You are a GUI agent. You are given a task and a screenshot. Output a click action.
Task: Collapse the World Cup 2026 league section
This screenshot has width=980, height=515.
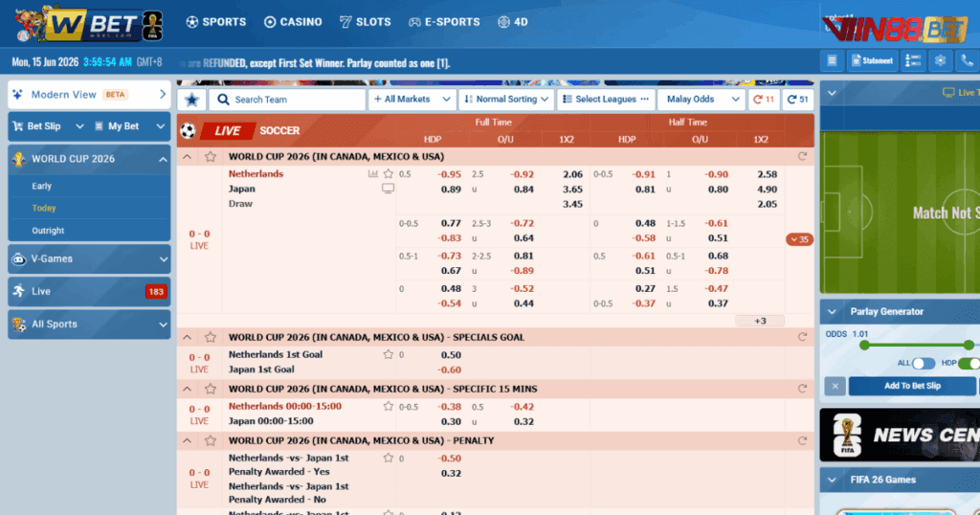click(x=187, y=156)
